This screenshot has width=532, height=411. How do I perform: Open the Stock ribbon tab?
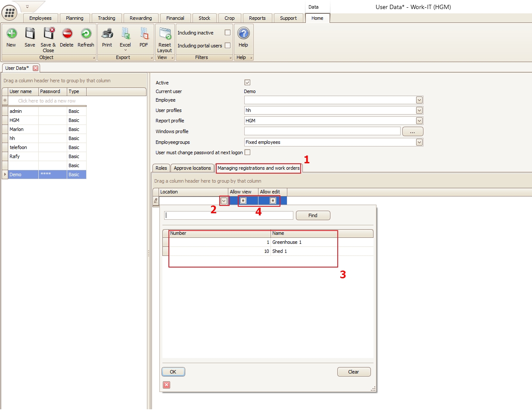coord(204,18)
